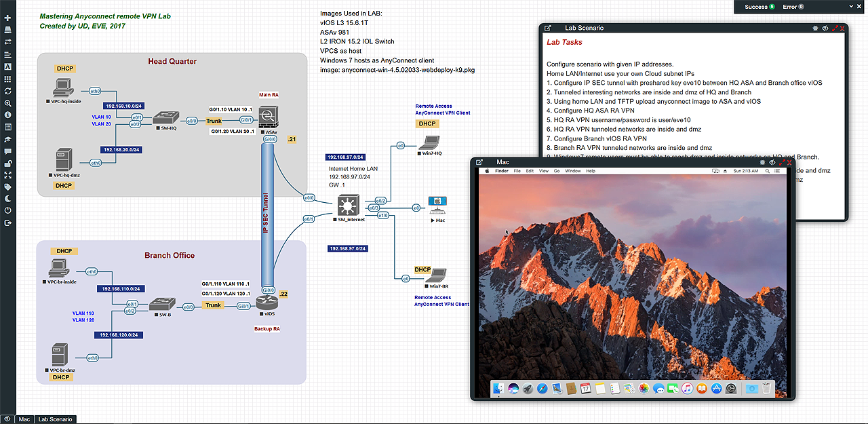
Task: Click the Error notifications counter
Action: click(x=793, y=7)
